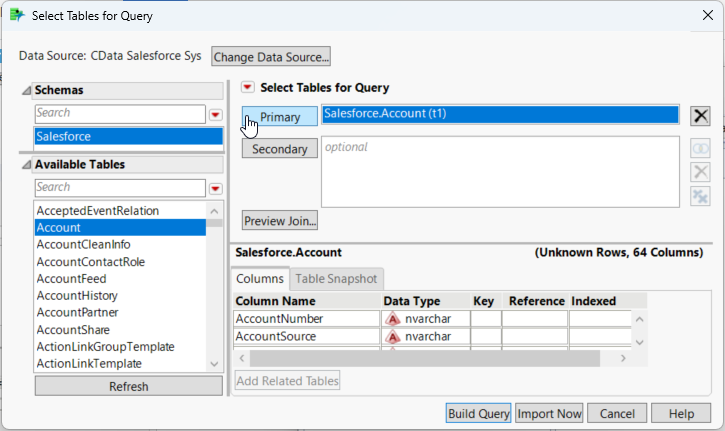Set table as Secondary
The image size is (725, 431).
[x=279, y=148]
